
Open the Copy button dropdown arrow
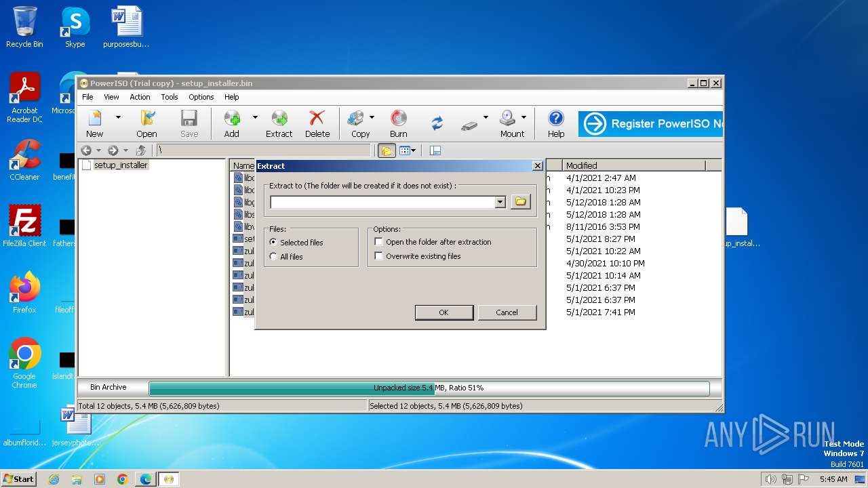[x=372, y=117]
